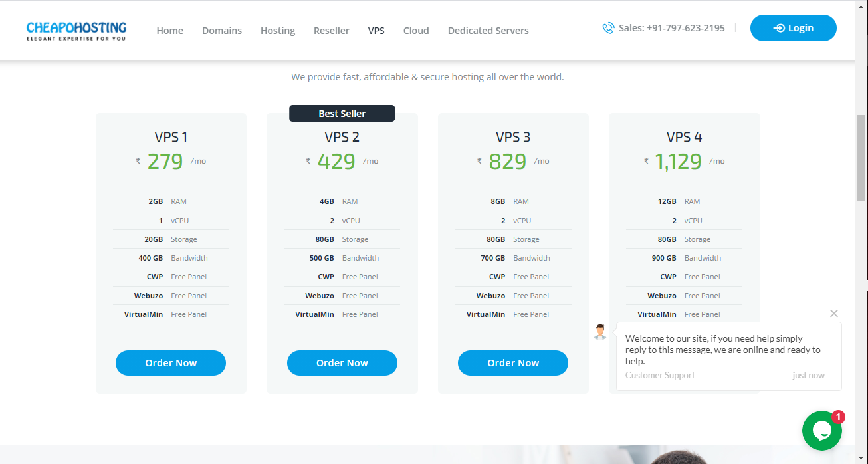Image resolution: width=868 pixels, height=464 pixels.
Task: Click the 429 price on VPS 2
Action: (x=336, y=162)
